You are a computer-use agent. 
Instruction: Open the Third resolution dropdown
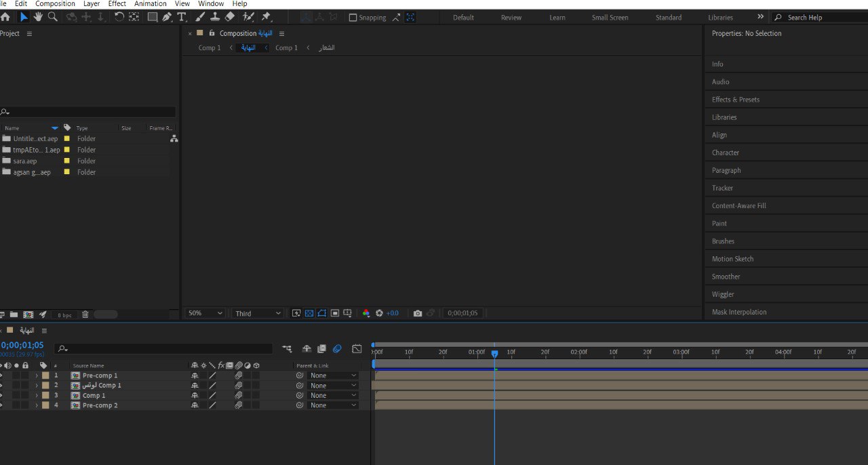coord(256,312)
